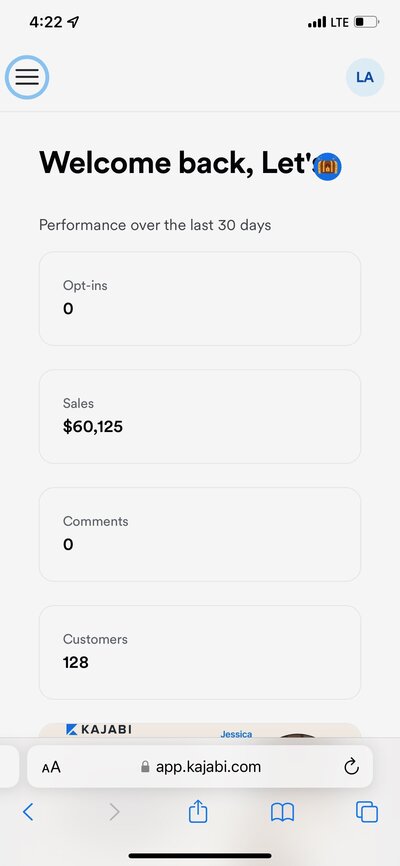400x866 pixels.
Task: Tap the home indicator bar
Action: [200, 856]
